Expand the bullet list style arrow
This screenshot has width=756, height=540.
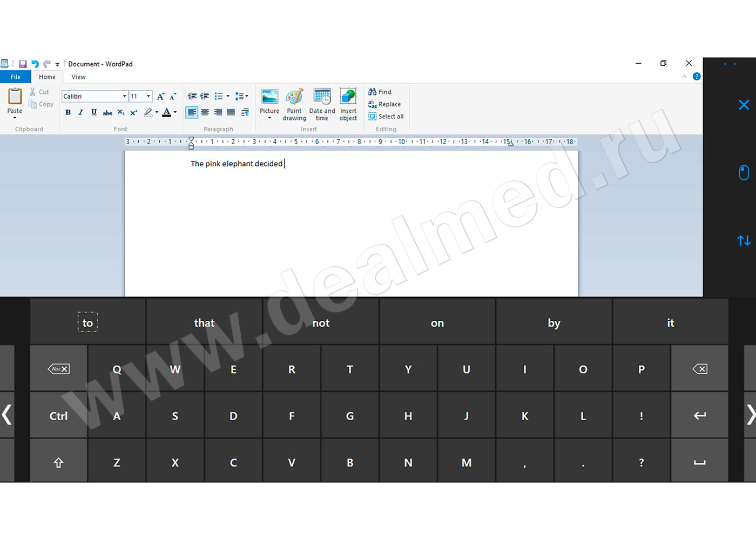(x=228, y=96)
